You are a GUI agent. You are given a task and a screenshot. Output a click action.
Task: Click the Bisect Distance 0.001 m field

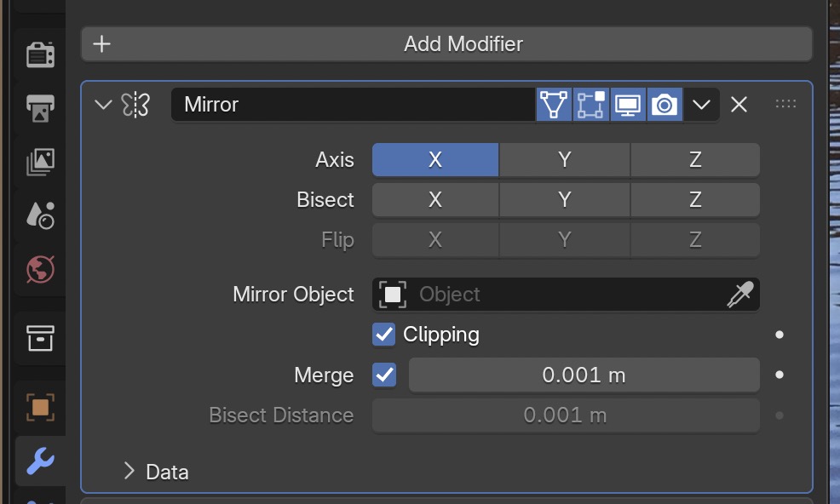point(566,415)
